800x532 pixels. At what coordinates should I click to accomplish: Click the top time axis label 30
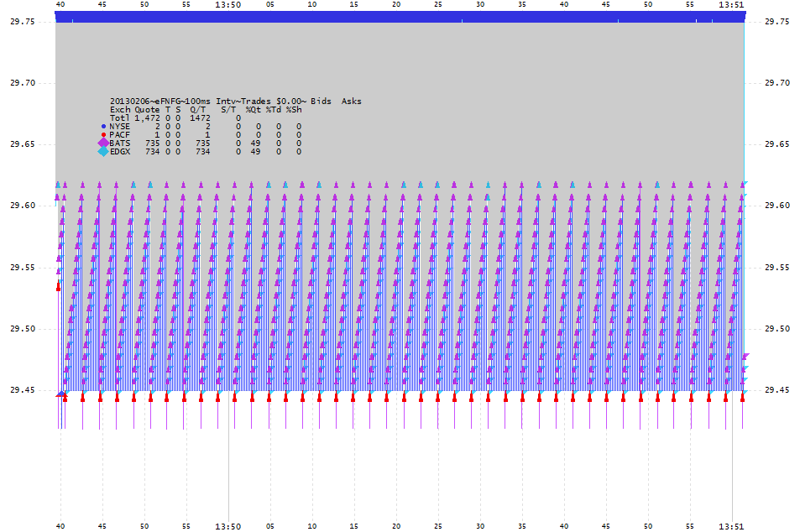click(479, 4)
